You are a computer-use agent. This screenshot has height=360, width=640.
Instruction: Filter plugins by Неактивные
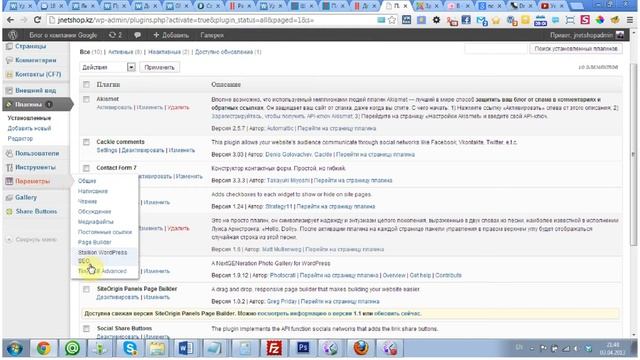point(169,52)
